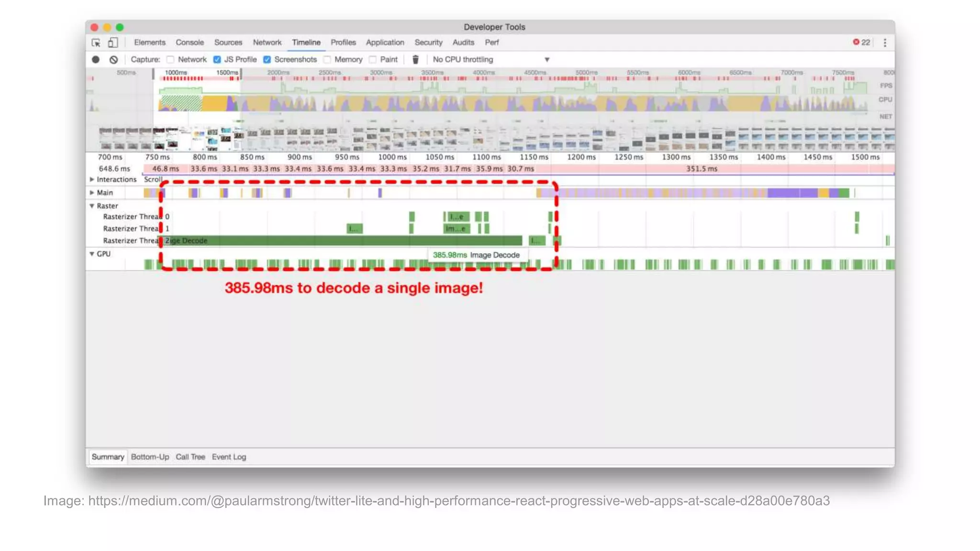
Task: Collapse the Raster section
Action: [x=92, y=206]
